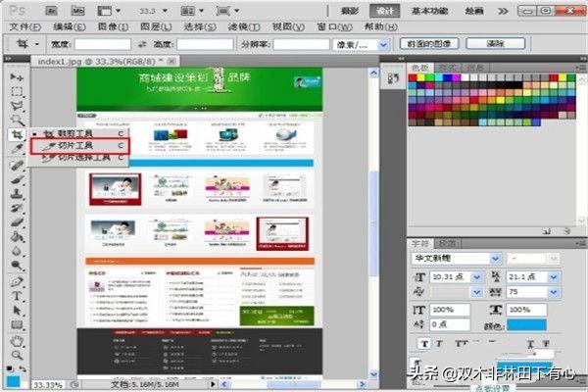This screenshot has width=588, height=392.
Task: Open the blue text color swatch
Action: (526, 325)
